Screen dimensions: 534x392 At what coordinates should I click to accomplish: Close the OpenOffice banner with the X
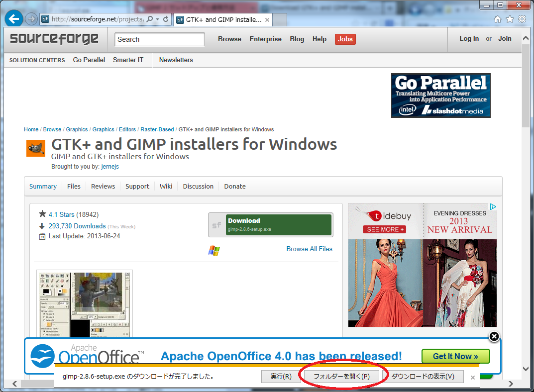[x=494, y=337]
